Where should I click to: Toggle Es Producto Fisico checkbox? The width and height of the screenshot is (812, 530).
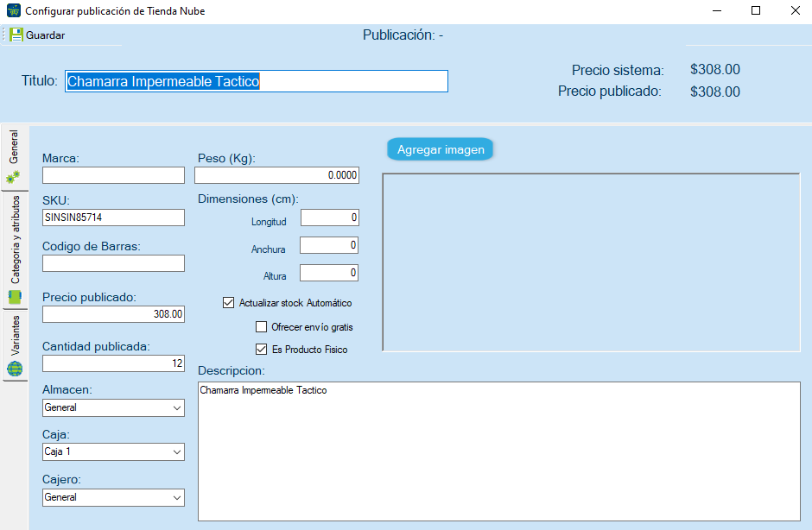(262, 350)
